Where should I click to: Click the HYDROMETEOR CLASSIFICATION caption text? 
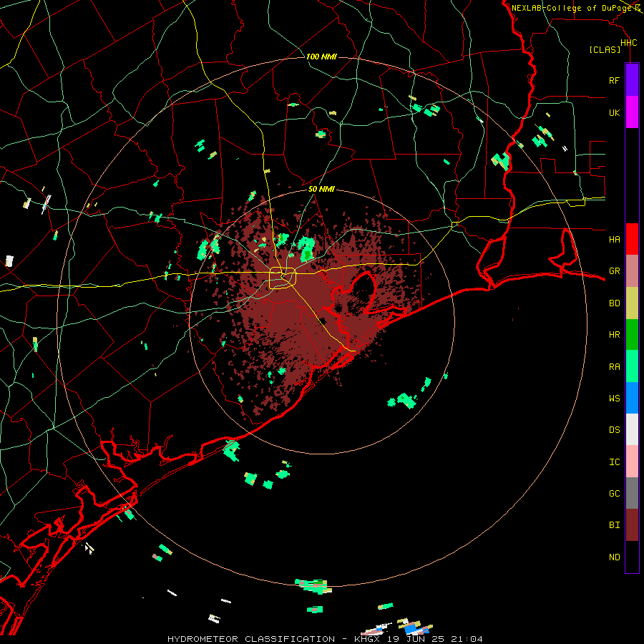(x=251, y=639)
